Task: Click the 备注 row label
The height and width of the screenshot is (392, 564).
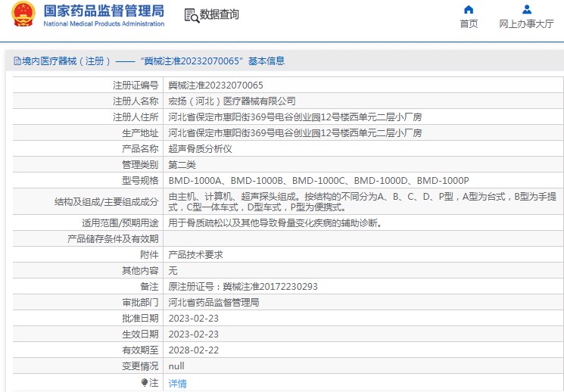Action: coord(149,287)
